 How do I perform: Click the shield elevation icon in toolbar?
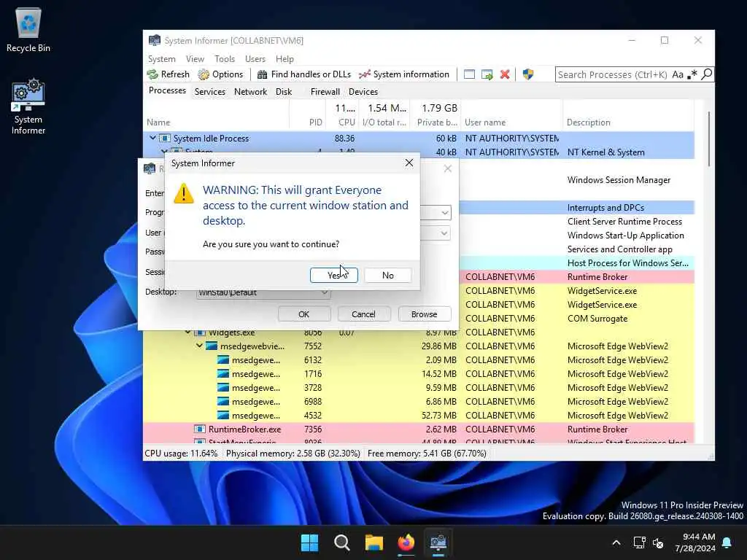click(x=528, y=74)
